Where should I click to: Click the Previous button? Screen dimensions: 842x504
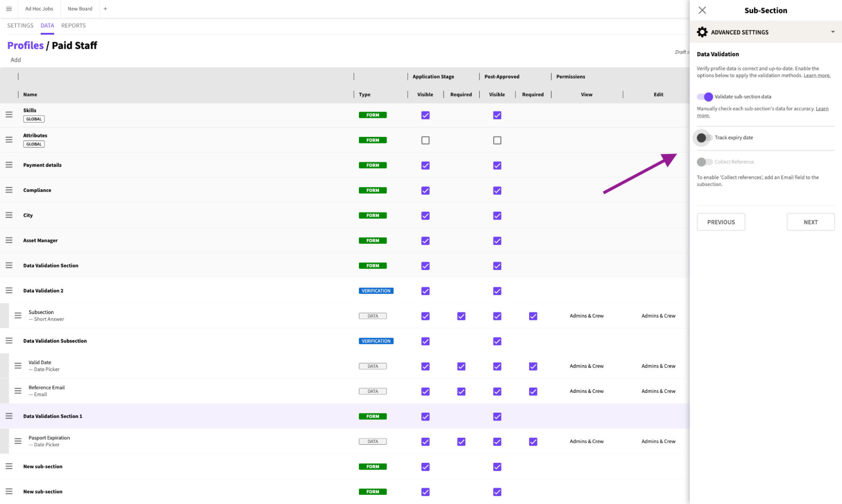click(x=721, y=222)
